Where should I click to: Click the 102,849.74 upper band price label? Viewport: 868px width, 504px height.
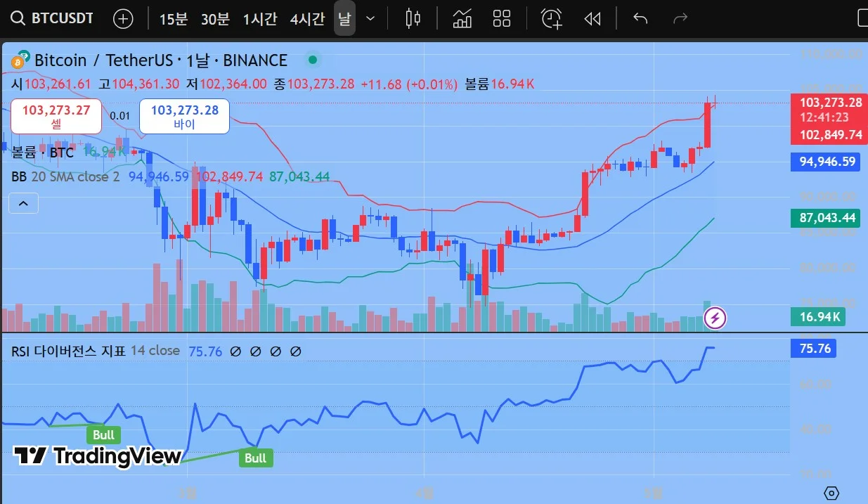[x=830, y=135]
